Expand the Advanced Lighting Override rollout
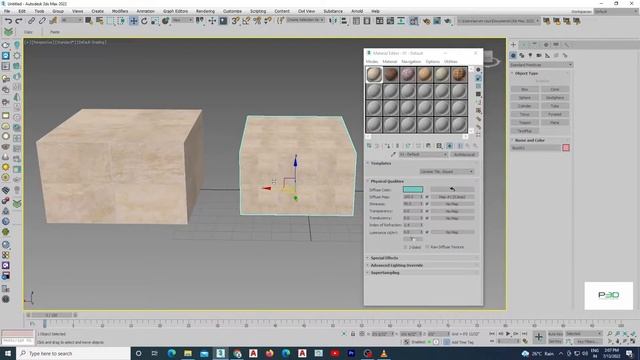The image size is (640, 360). 422,265
